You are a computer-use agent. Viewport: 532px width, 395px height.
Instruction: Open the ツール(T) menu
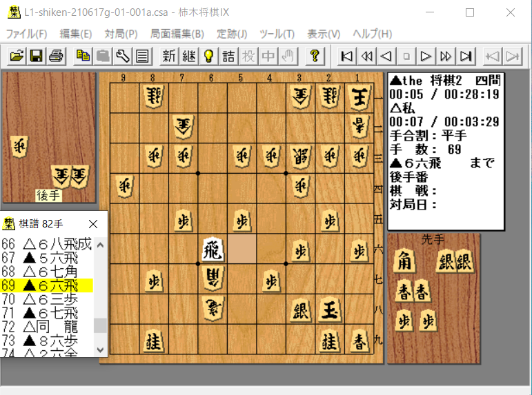coord(277,34)
